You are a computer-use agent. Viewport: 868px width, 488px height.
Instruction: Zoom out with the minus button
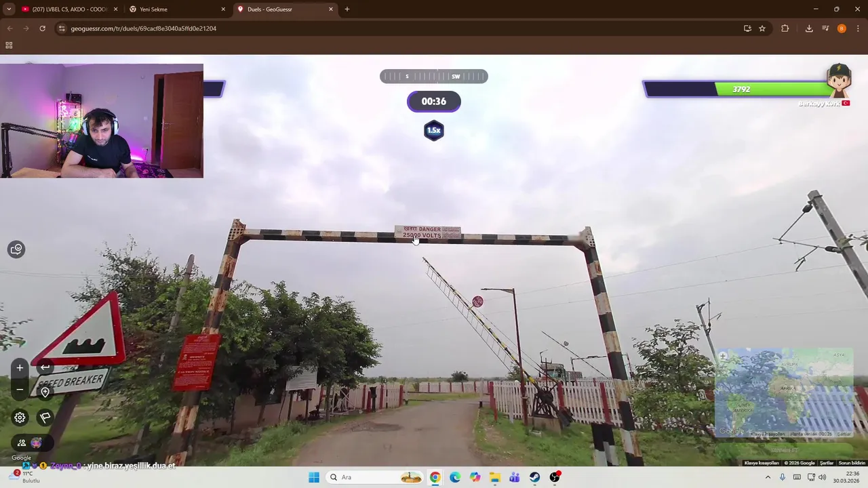20,390
